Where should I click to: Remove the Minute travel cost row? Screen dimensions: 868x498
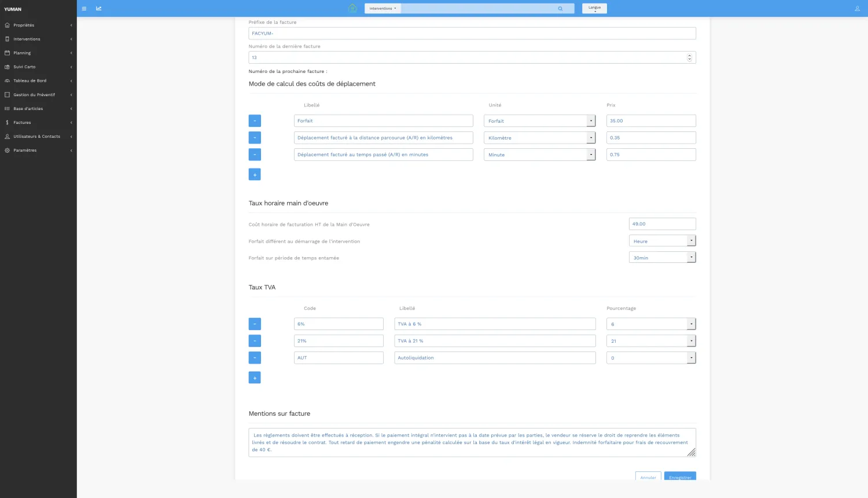coord(255,155)
